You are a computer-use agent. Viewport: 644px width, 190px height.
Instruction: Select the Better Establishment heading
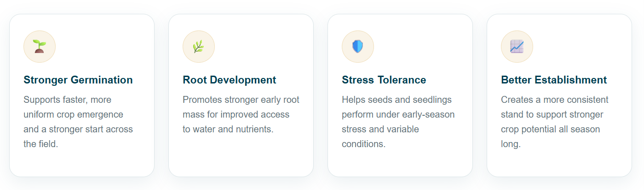pyautogui.click(x=554, y=80)
